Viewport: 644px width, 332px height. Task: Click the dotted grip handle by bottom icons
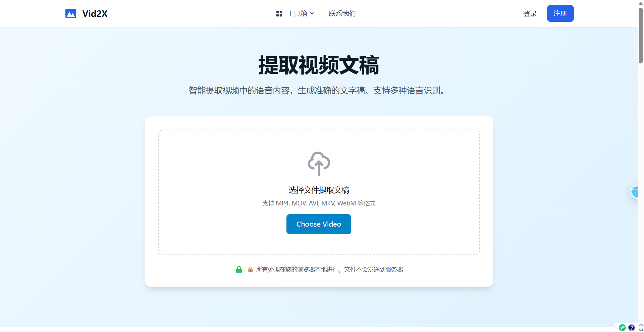point(616,328)
